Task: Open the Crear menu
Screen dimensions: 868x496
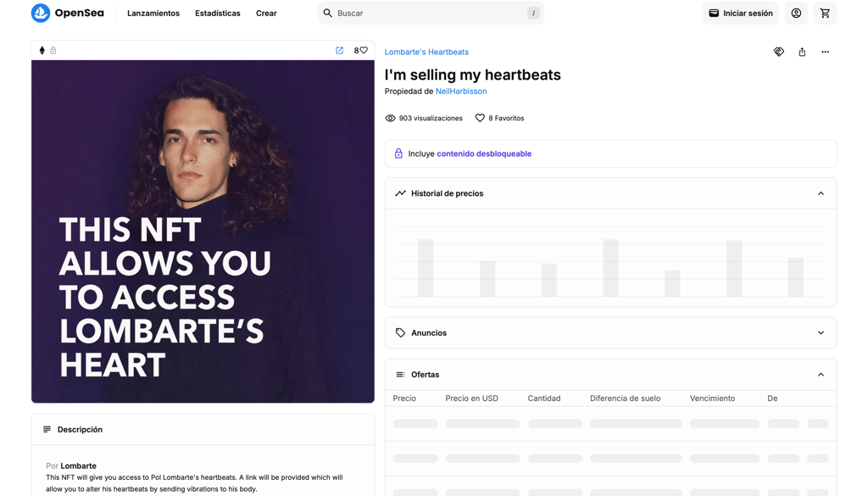Action: 266,14
